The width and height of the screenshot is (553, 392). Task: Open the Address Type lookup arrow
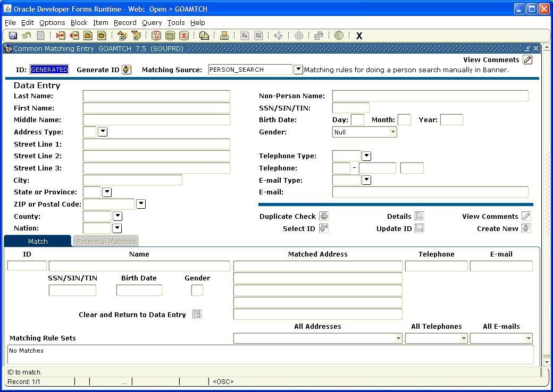[x=103, y=132]
